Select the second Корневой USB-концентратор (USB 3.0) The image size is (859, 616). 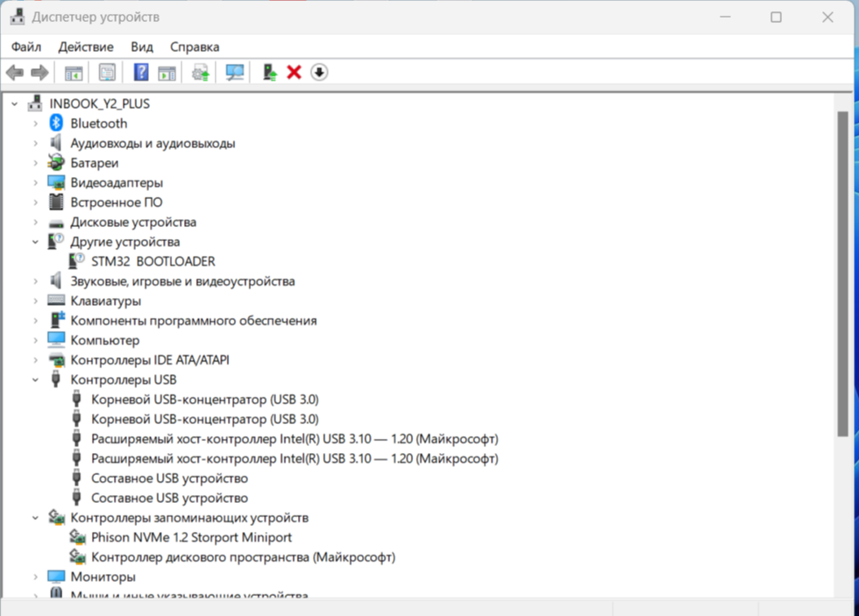click(205, 419)
